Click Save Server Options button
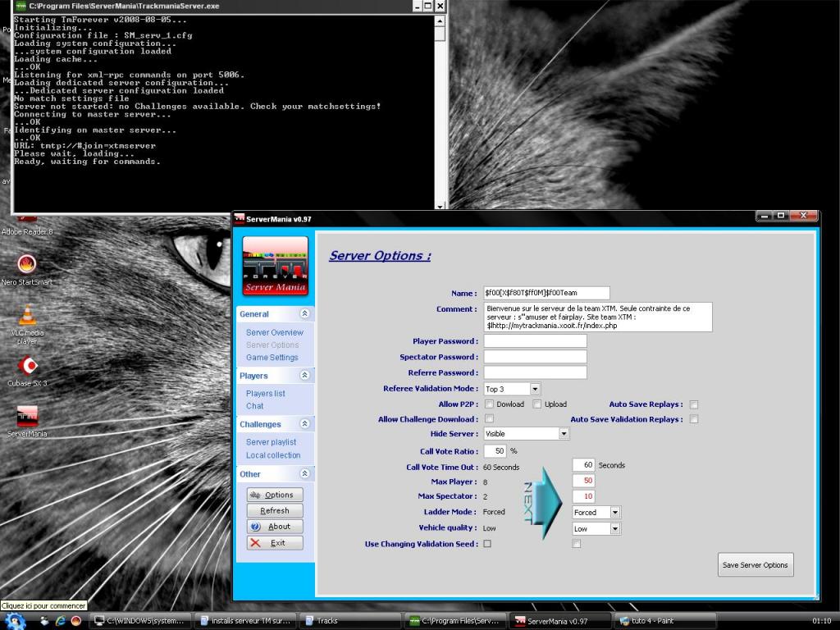This screenshot has height=630, width=840. coord(756,565)
